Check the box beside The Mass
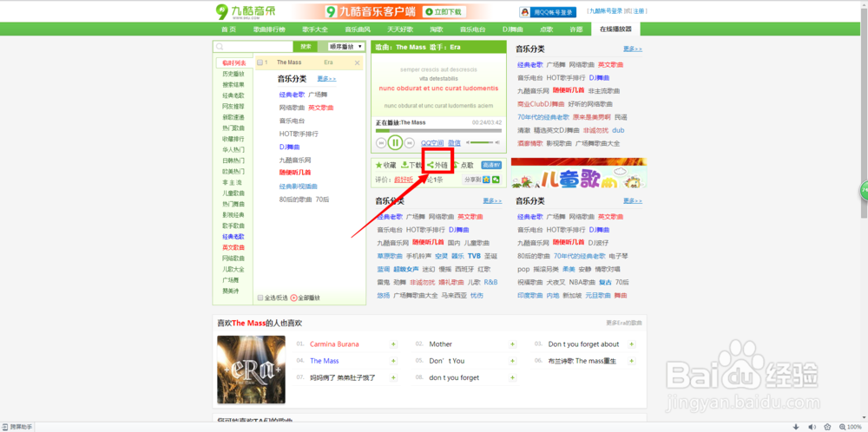The width and height of the screenshot is (868, 432). pos(260,63)
